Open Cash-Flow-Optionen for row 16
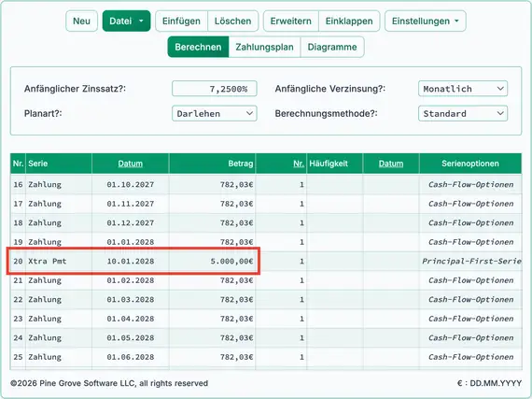The height and width of the screenshot is (399, 532). tap(470, 184)
